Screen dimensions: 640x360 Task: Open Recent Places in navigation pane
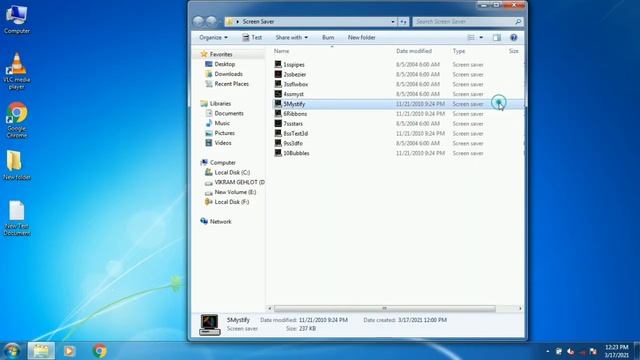tap(231, 84)
